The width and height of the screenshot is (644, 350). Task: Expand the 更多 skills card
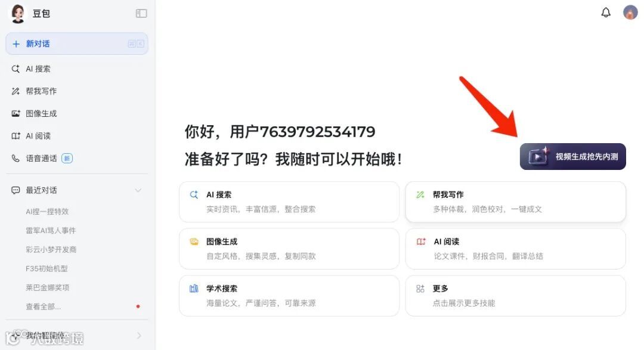515,296
